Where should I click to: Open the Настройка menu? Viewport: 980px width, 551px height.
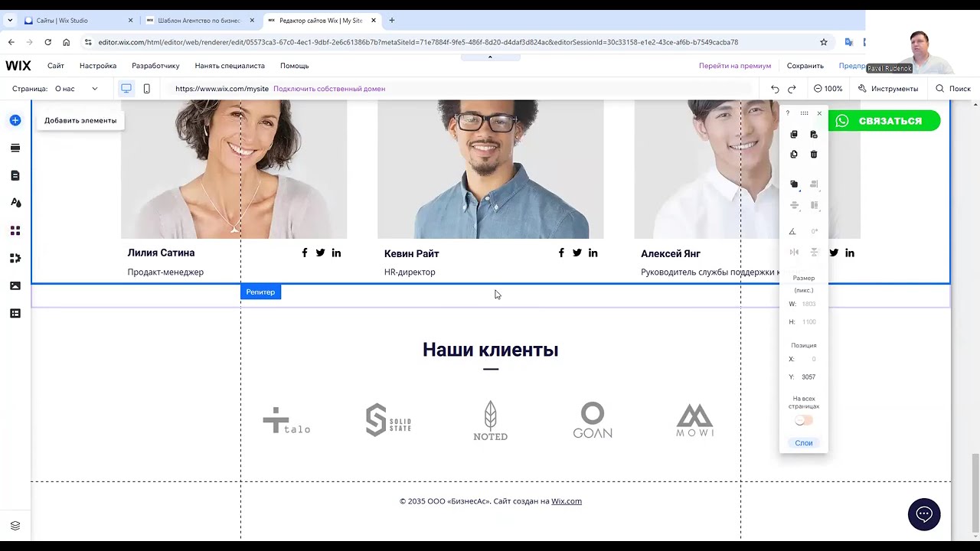pyautogui.click(x=98, y=66)
